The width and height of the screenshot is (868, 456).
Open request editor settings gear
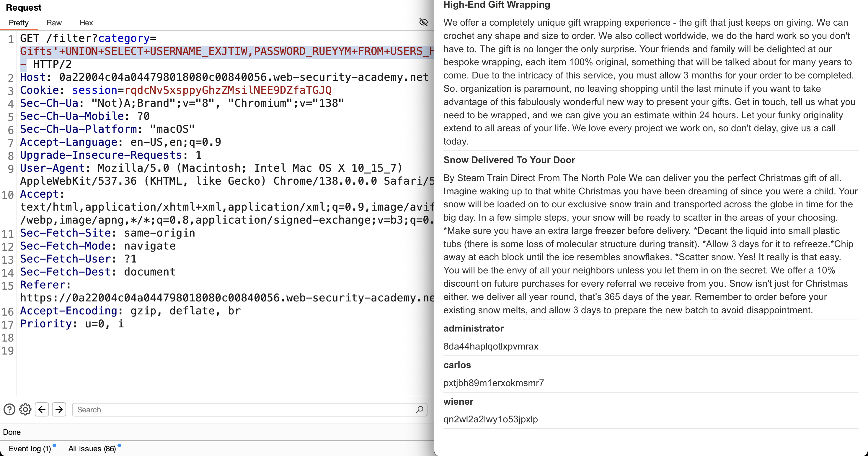(x=25, y=410)
